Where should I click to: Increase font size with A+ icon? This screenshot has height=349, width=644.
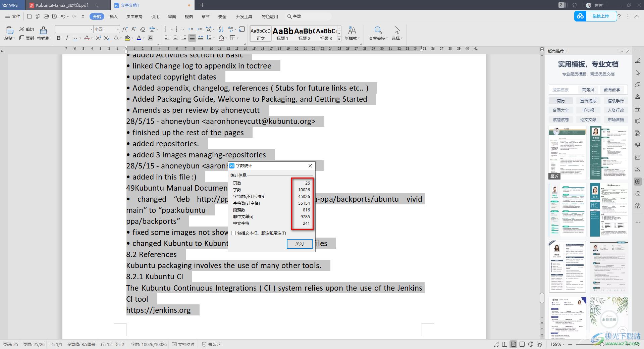point(125,29)
